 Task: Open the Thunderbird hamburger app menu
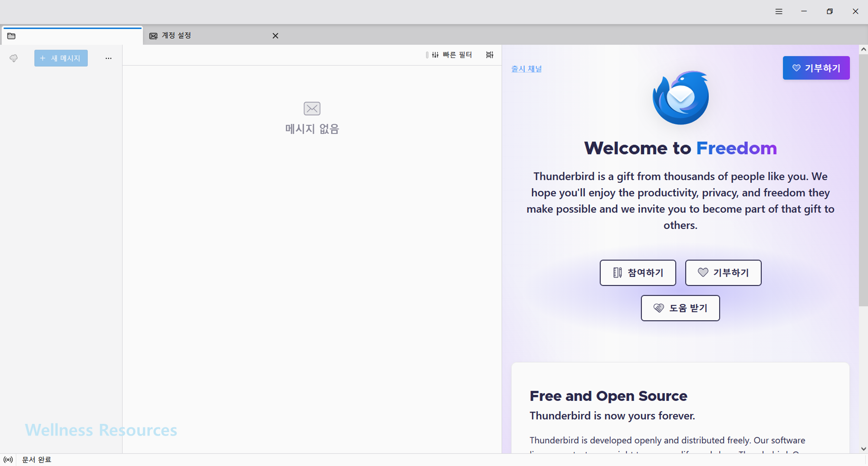pyautogui.click(x=779, y=12)
